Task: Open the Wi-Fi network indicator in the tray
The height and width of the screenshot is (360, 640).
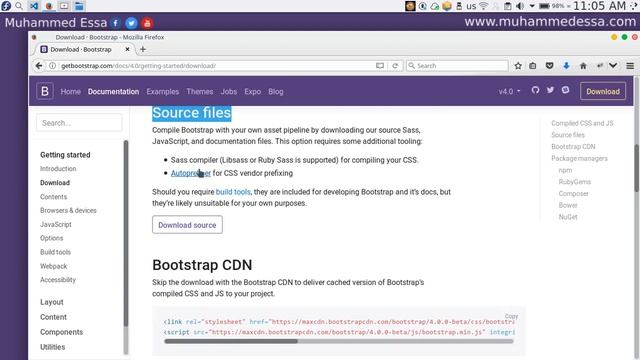Action: tap(484, 6)
